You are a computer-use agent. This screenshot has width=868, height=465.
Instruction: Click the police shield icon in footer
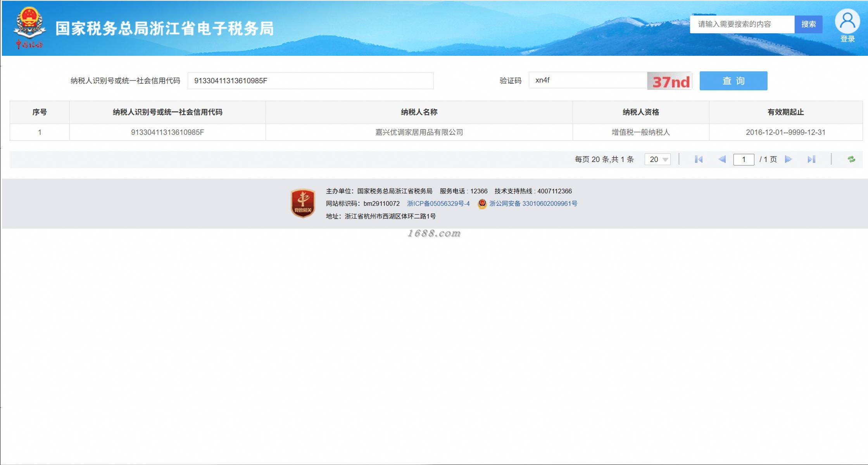(482, 204)
